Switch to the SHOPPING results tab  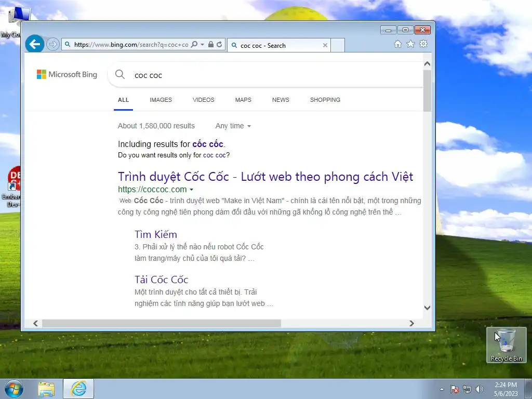(325, 100)
